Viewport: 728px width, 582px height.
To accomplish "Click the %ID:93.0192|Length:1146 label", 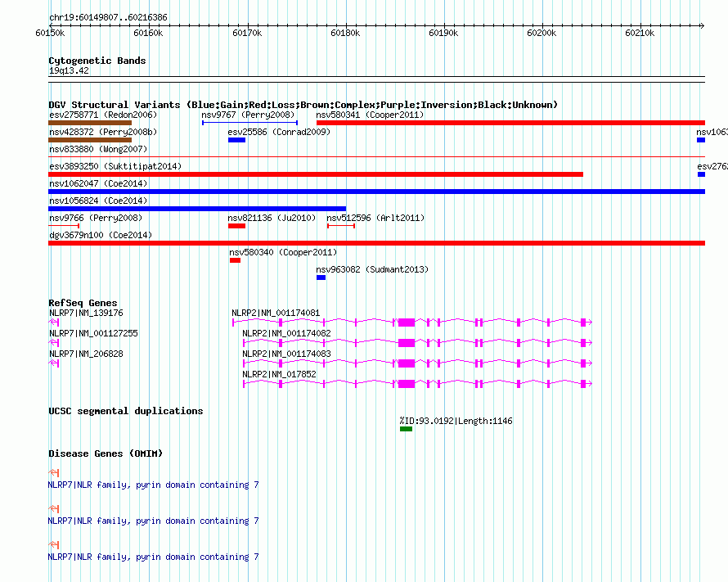I will tap(456, 421).
